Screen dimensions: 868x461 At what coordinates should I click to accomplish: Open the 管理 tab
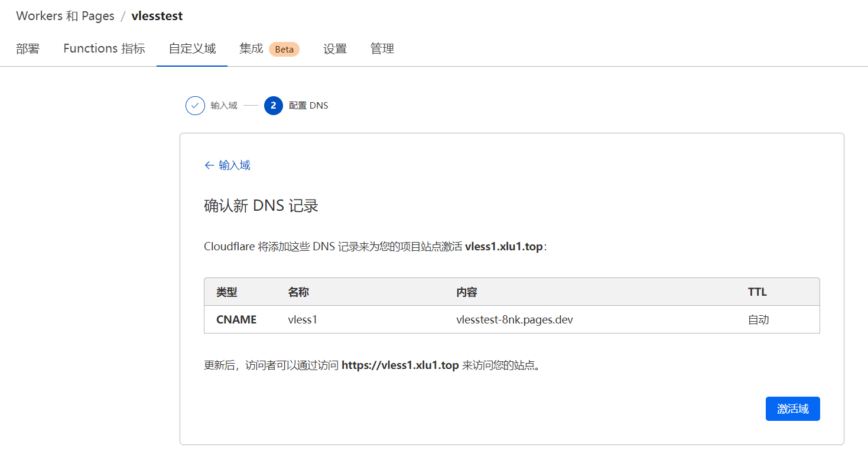click(382, 49)
